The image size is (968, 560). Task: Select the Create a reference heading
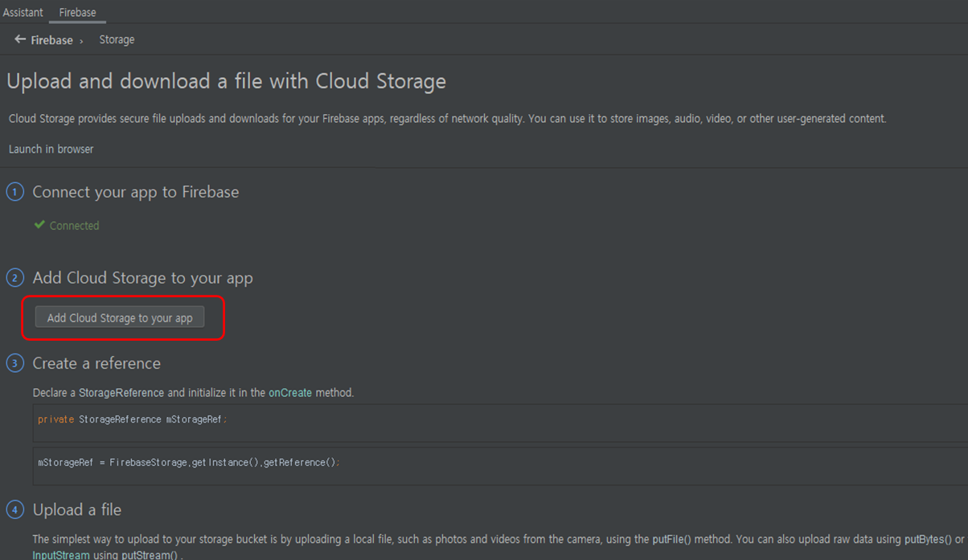[96, 363]
